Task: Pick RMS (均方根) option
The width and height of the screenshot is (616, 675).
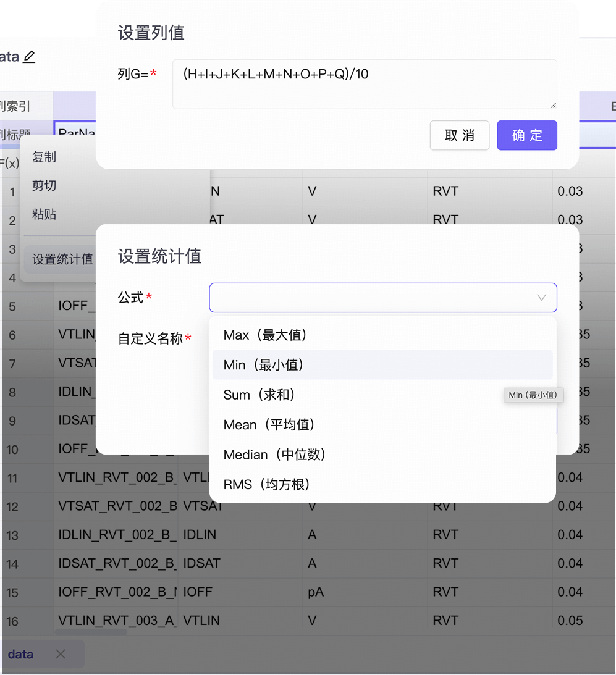Action: point(382,484)
